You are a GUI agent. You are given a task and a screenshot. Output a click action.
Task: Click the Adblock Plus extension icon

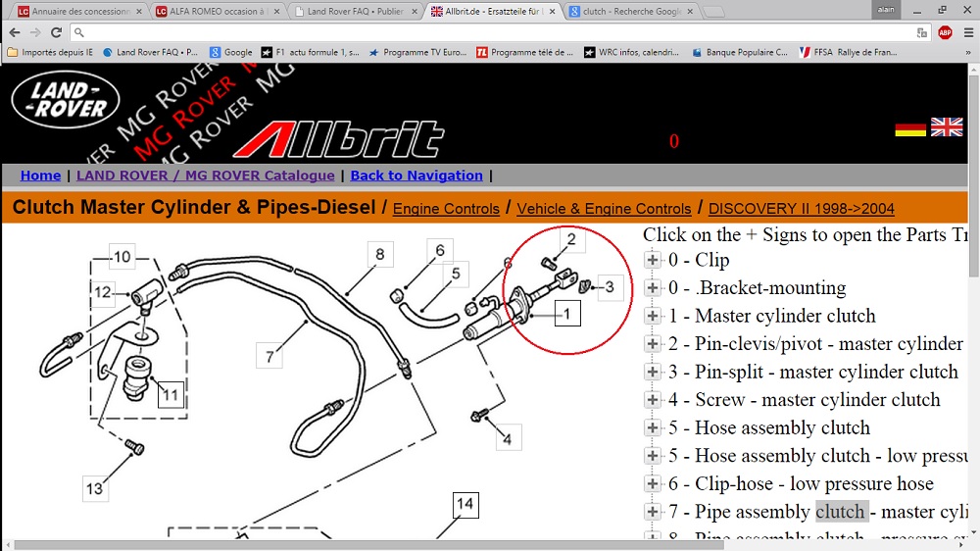(x=945, y=32)
